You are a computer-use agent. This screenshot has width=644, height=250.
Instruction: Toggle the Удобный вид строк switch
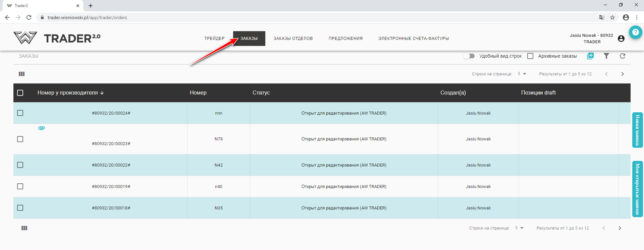(x=469, y=56)
